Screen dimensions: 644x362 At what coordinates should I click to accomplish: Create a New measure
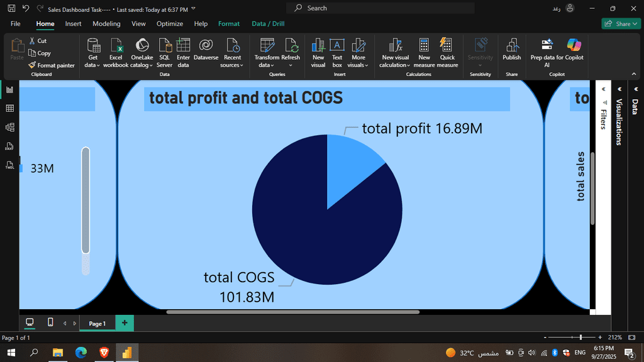(424, 53)
